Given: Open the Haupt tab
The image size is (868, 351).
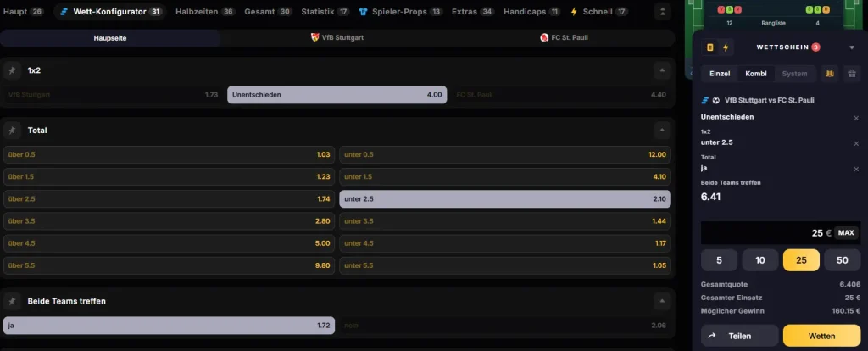Looking at the screenshot, I should pos(23,12).
